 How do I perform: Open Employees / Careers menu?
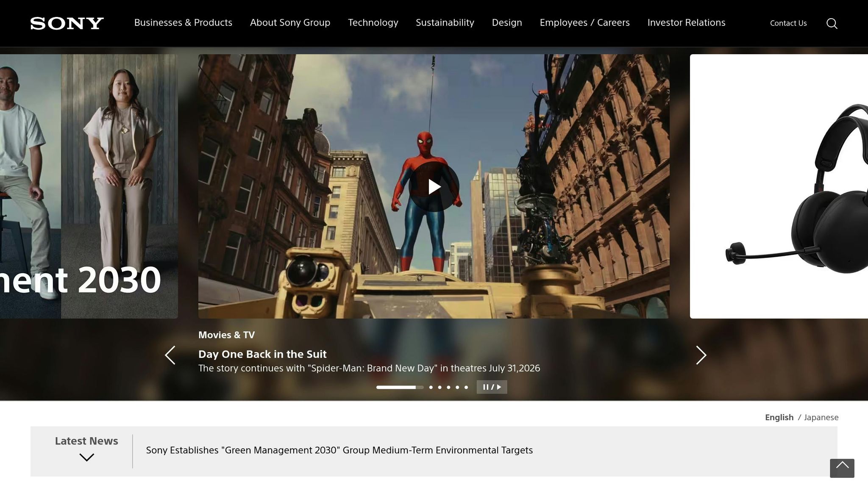(584, 22)
